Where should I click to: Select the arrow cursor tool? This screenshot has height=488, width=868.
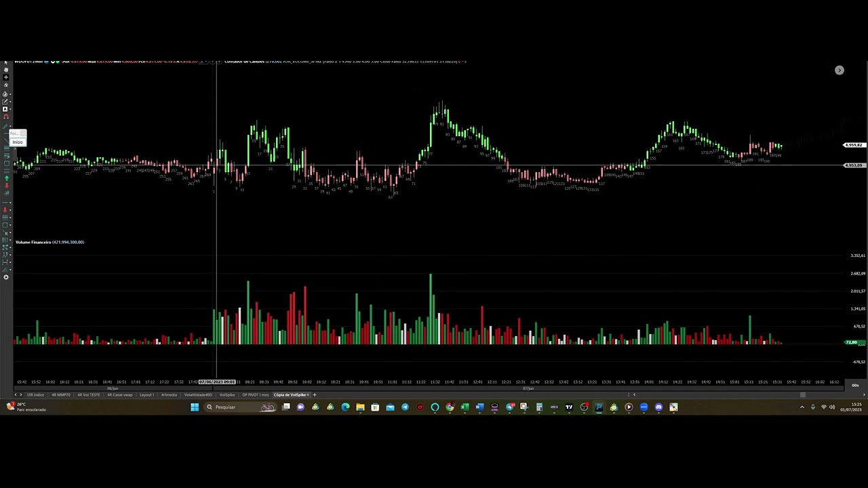click(x=6, y=62)
